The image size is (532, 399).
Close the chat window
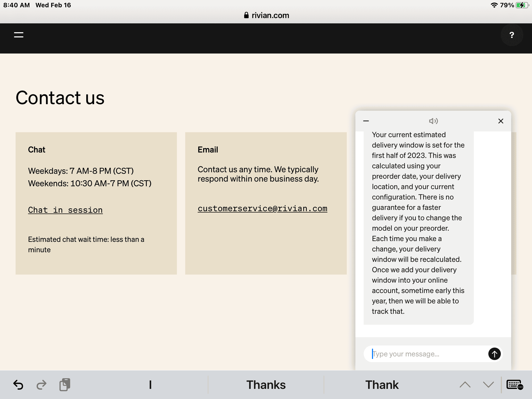pyautogui.click(x=501, y=121)
